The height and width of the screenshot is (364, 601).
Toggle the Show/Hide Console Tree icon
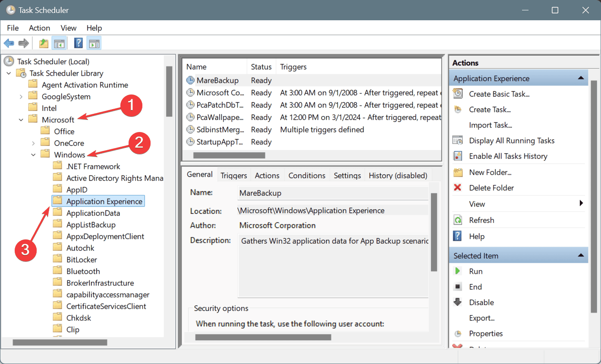coord(59,43)
